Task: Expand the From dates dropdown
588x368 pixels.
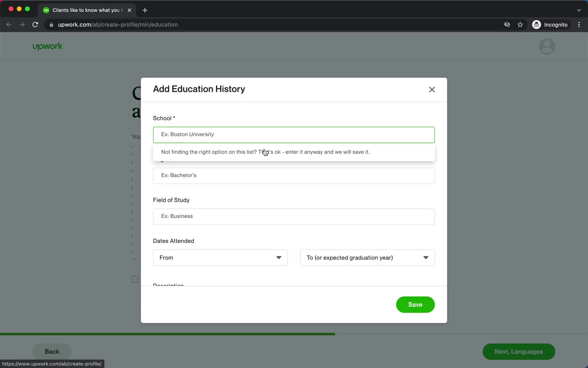Action: [x=220, y=258]
